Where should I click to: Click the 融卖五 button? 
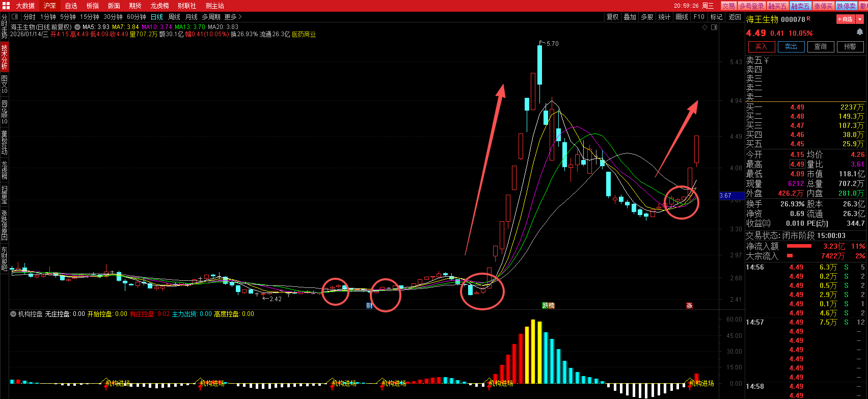point(800,6)
